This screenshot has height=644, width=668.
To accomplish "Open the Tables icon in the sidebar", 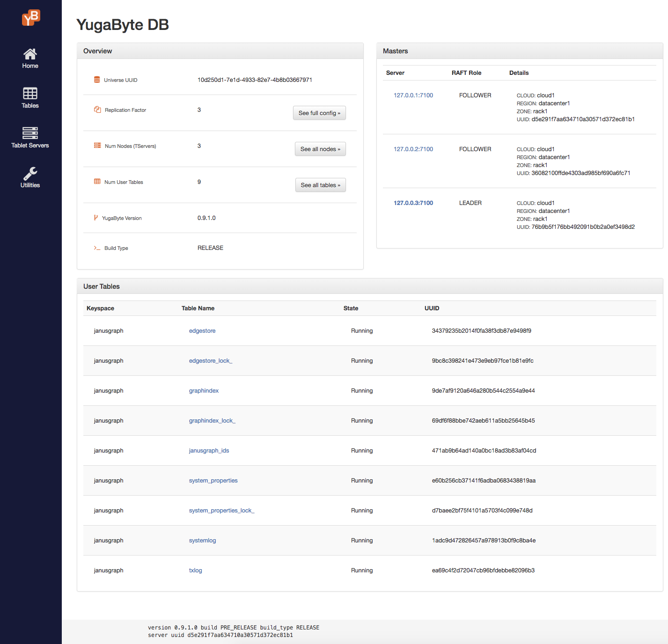I will tap(30, 93).
